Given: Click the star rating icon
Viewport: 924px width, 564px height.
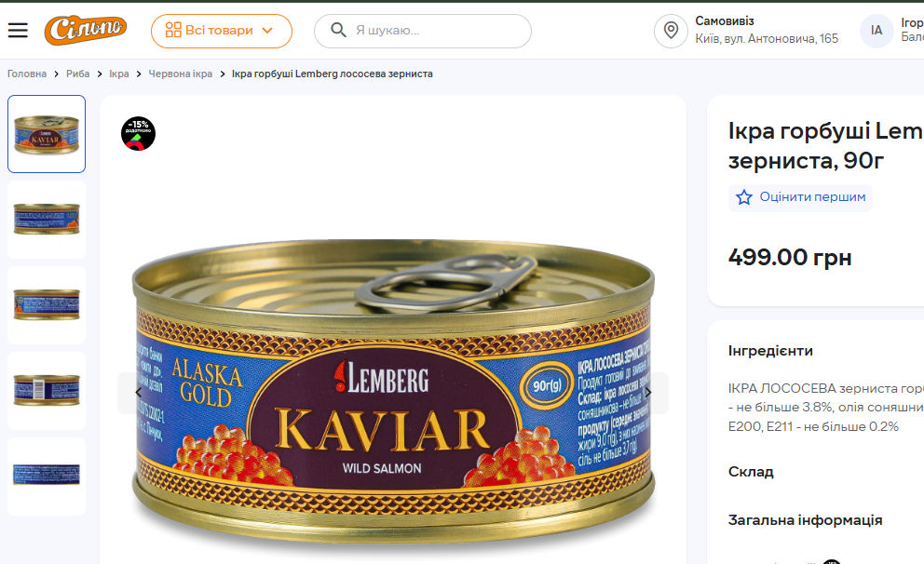Looking at the screenshot, I should 744,197.
